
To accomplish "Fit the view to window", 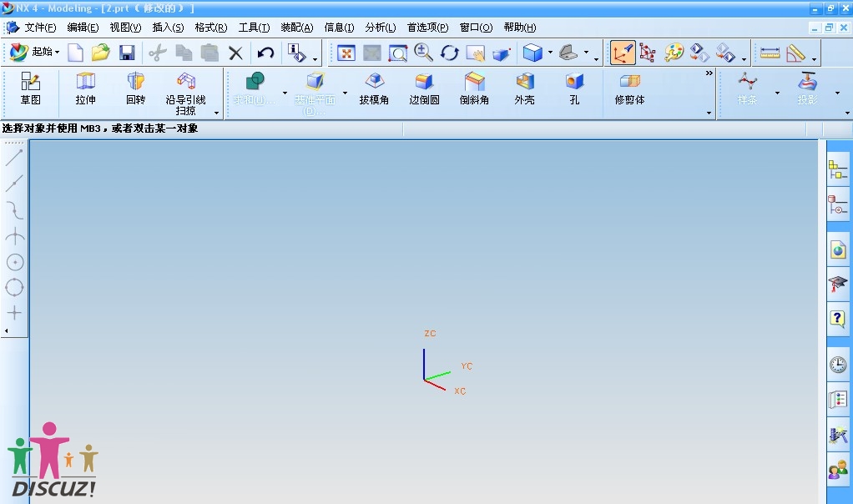I will [346, 53].
